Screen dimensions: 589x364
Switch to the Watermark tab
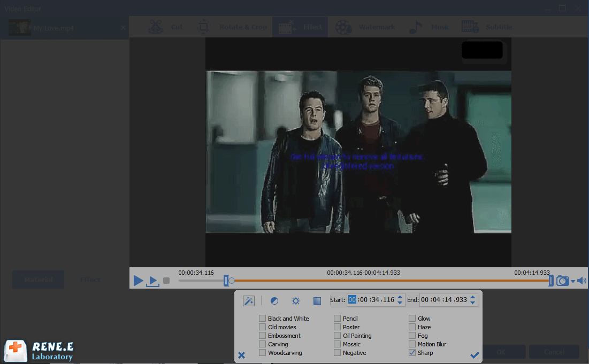point(365,27)
